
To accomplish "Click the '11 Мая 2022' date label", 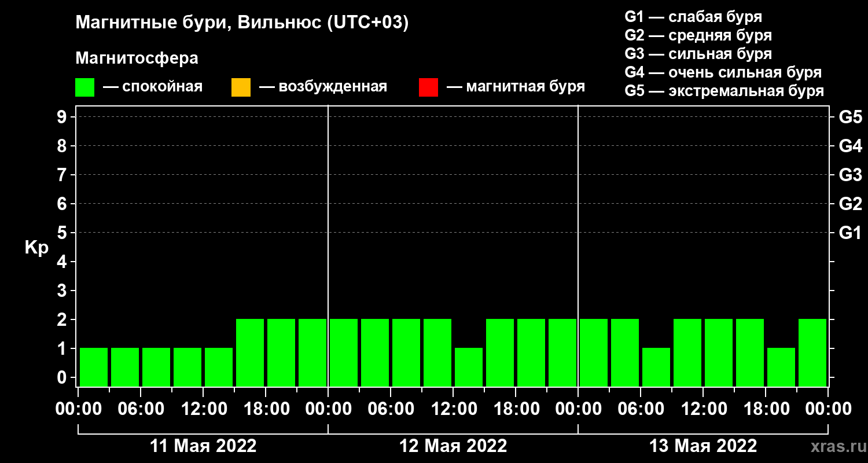I will [x=203, y=446].
